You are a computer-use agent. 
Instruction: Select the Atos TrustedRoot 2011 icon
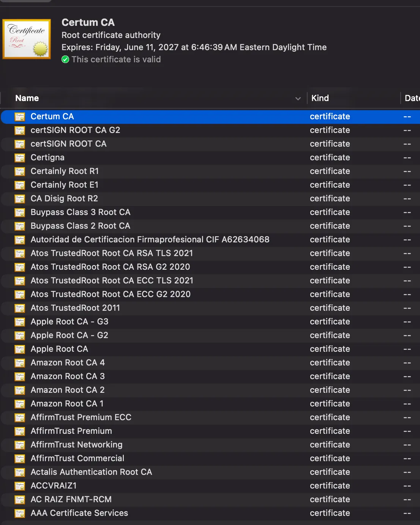(x=20, y=308)
